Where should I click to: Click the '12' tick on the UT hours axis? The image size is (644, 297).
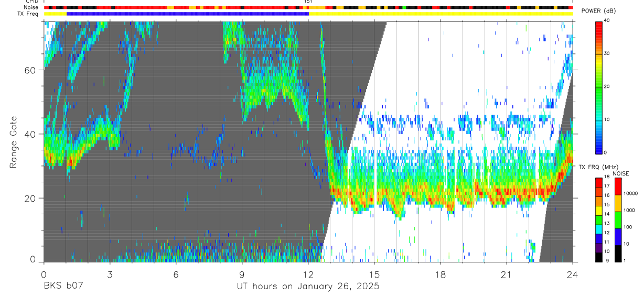(308, 274)
